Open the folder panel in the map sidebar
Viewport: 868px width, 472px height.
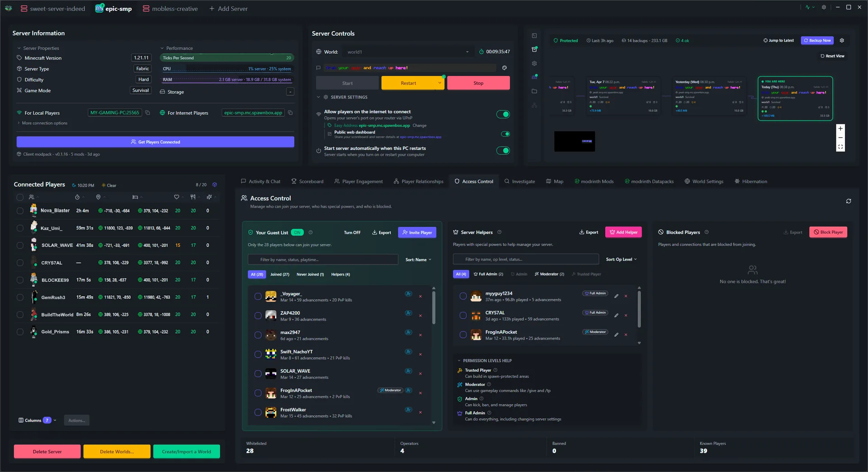[534, 91]
